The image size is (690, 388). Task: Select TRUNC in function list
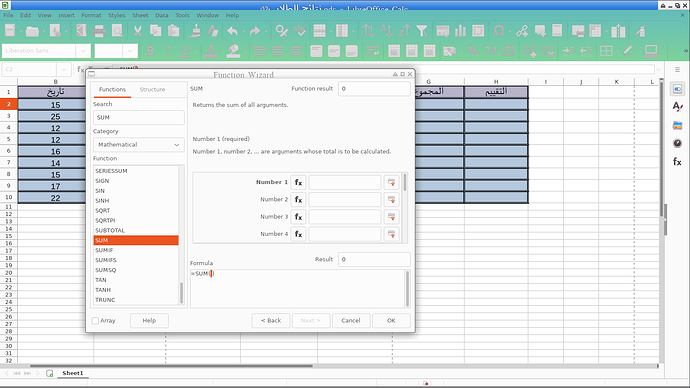(x=136, y=300)
